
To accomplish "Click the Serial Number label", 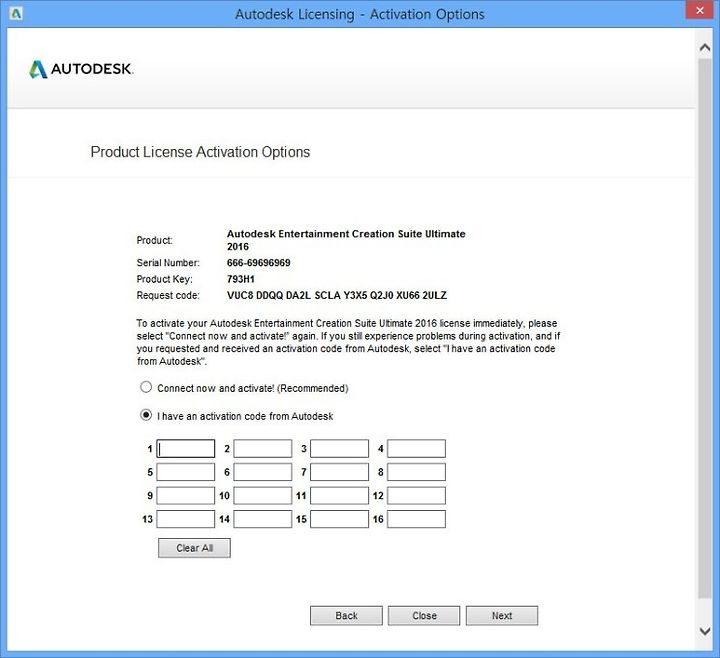I will click(x=168, y=263).
